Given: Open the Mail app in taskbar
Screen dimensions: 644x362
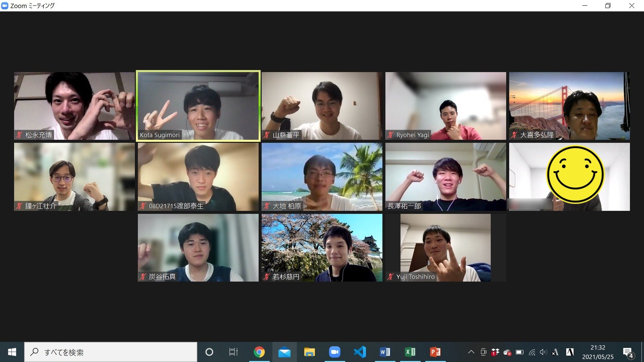Looking at the screenshot, I should point(284,352).
